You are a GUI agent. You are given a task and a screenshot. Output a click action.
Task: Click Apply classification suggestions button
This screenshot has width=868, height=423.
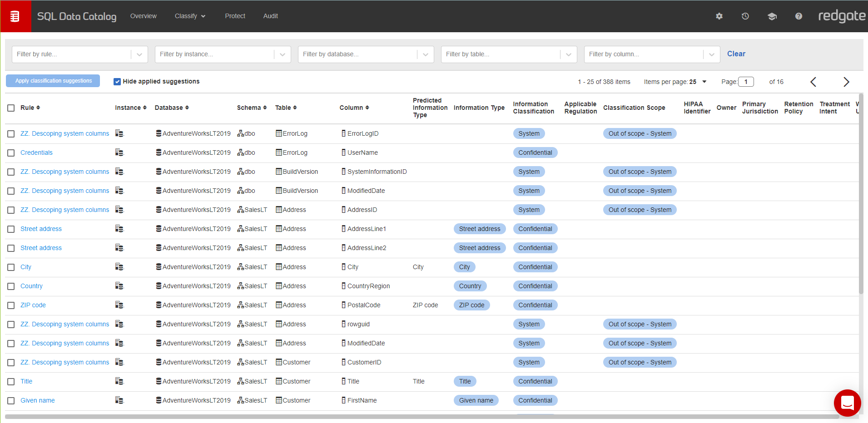click(53, 81)
